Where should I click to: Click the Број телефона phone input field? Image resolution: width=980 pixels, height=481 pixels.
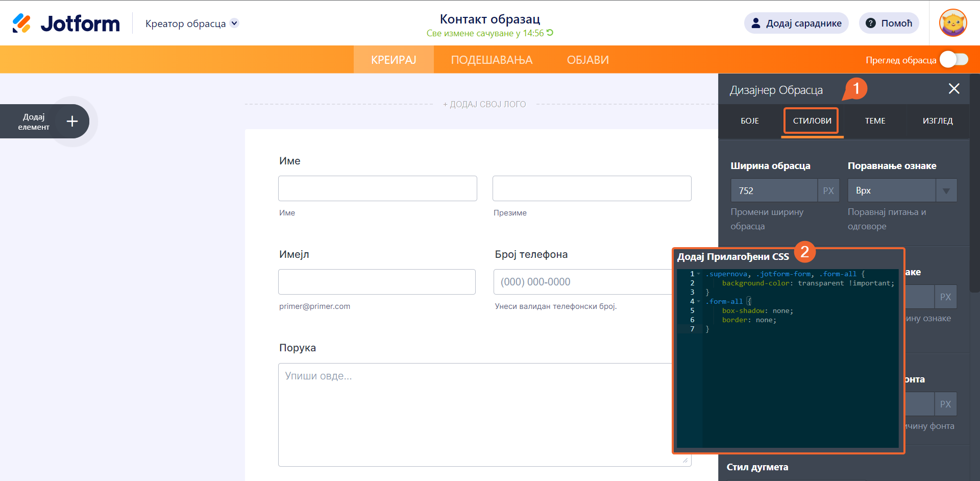[x=583, y=282]
